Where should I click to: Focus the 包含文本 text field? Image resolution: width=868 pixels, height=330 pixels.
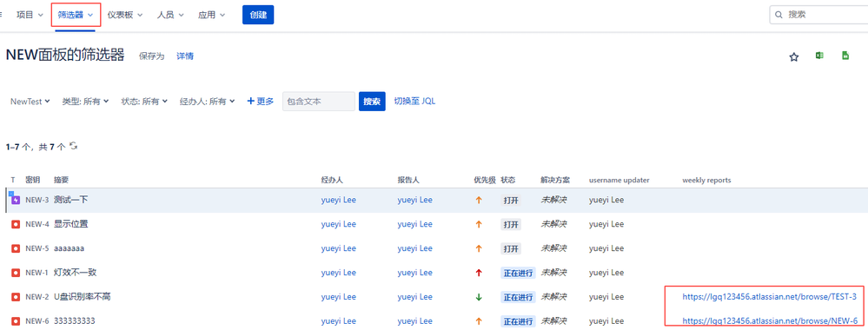(x=319, y=102)
